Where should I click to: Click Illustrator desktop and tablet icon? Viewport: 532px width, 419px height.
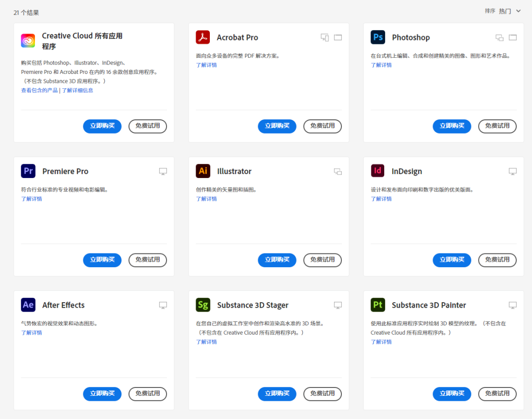(338, 172)
